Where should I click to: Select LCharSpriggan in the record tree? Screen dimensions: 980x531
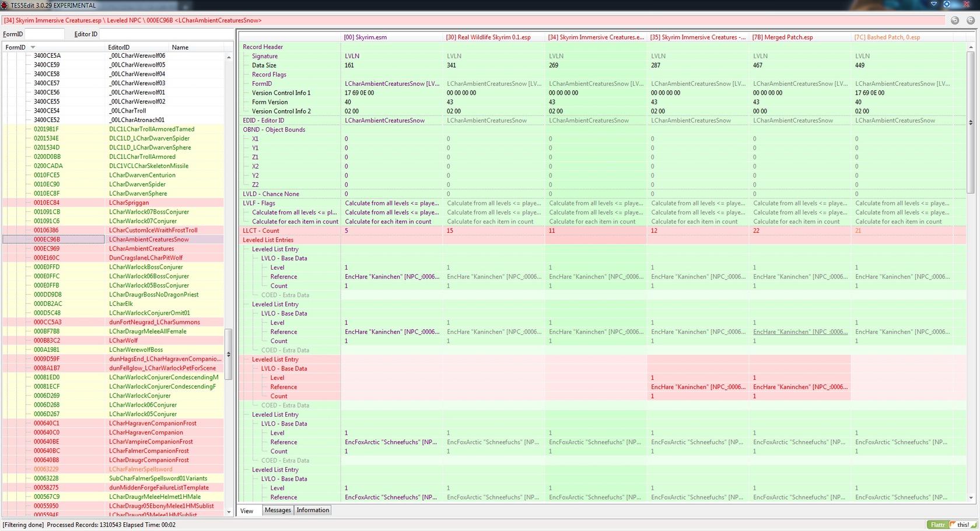click(x=129, y=202)
